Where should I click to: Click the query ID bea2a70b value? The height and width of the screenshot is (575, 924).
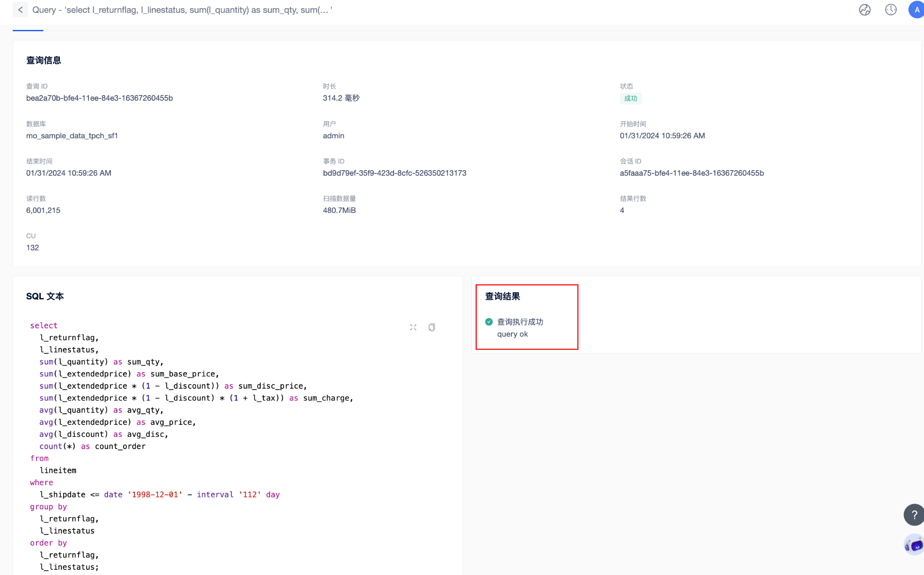point(99,98)
